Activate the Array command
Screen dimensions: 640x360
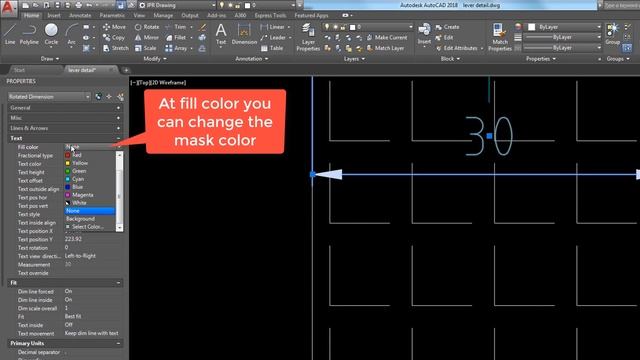pyautogui.click(x=176, y=48)
